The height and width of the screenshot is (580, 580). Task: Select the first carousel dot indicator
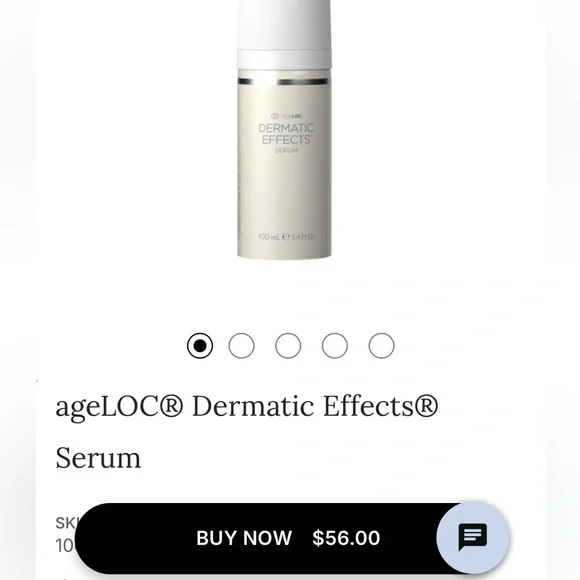(x=200, y=346)
